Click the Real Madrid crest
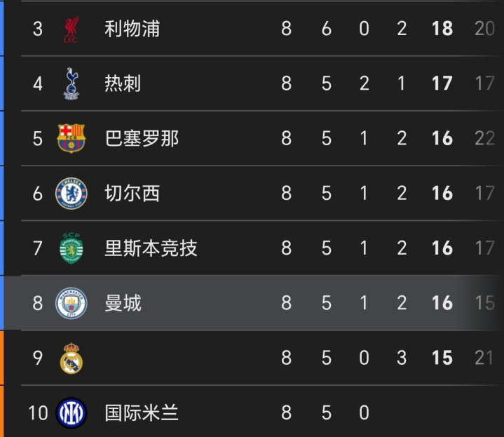Screen dimensions: 504x437 coord(71,358)
